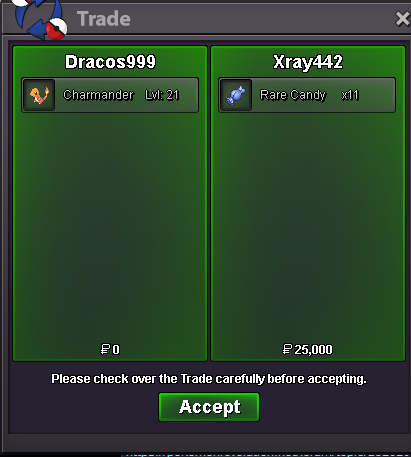Click the Pokédollar symbol beside 25,000
Screen dimensions: 411x457
pos(287,349)
